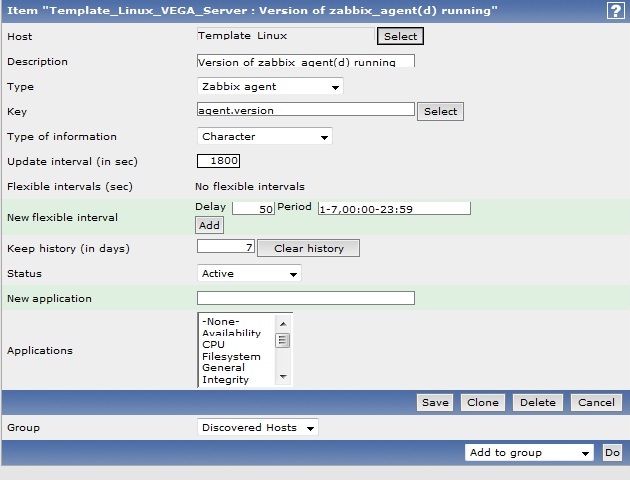The image size is (630, 480).
Task: Click the Period field for flexible interval
Action: 394,208
